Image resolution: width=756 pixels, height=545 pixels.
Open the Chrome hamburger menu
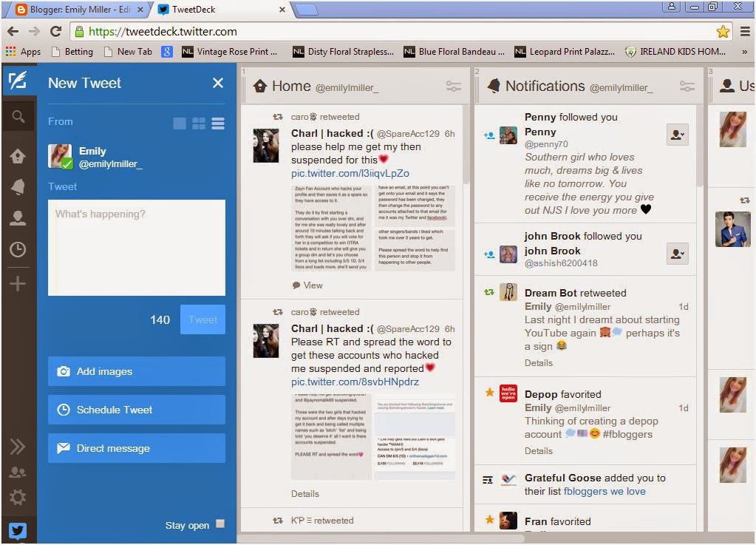[745, 32]
